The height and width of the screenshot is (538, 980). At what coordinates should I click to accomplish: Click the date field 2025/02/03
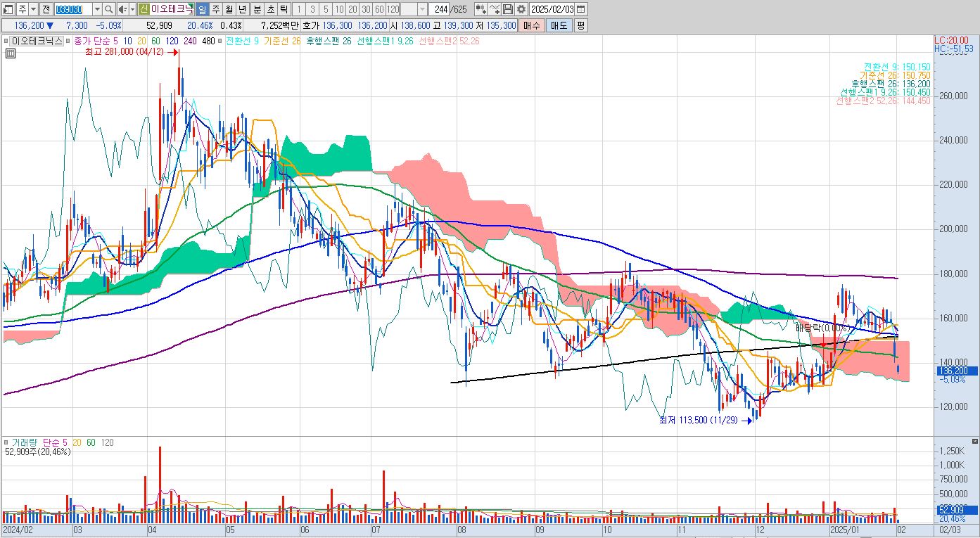point(553,9)
